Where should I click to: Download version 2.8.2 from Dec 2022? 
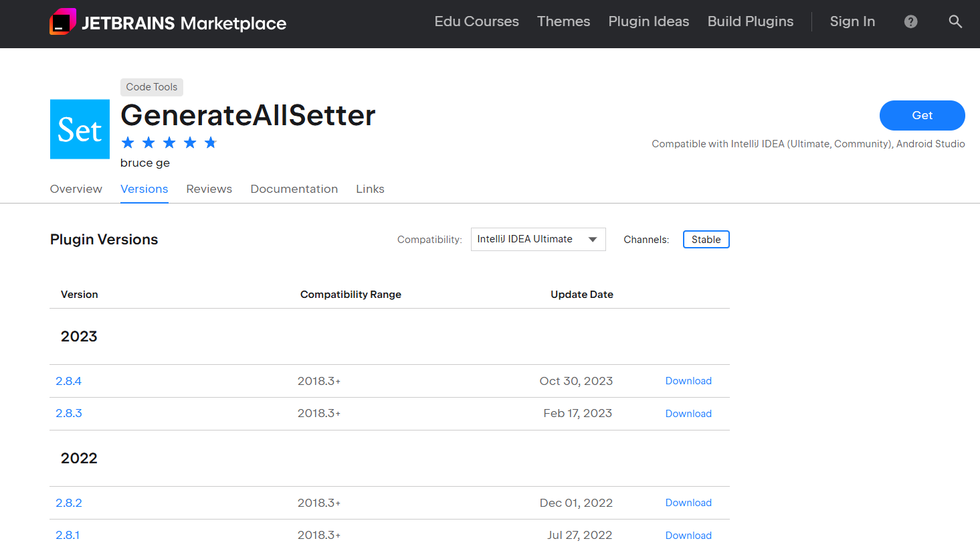click(x=688, y=503)
